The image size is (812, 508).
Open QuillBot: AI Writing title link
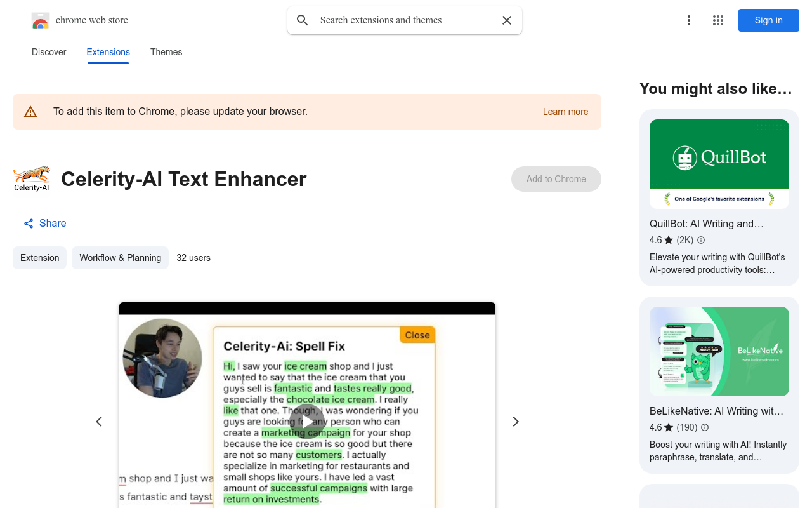tap(707, 224)
